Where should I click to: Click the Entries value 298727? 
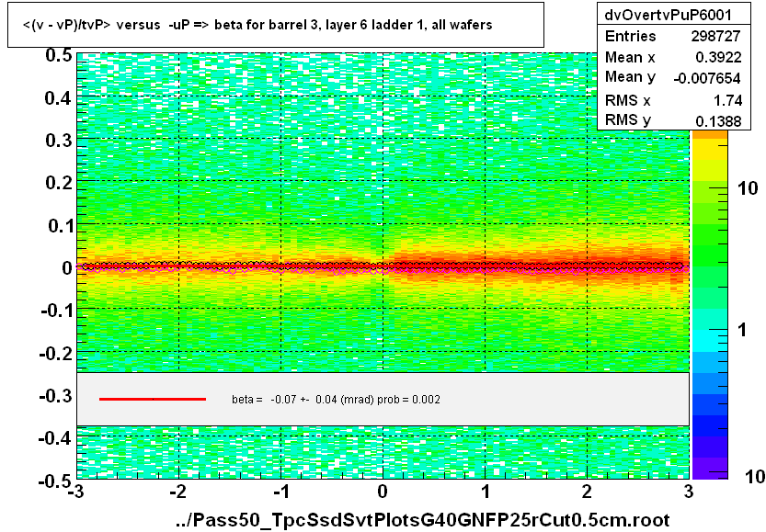point(715,36)
